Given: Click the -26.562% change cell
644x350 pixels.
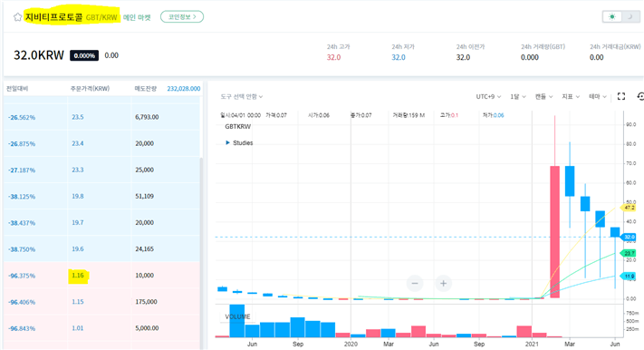Looking at the screenshot, I should (22, 118).
